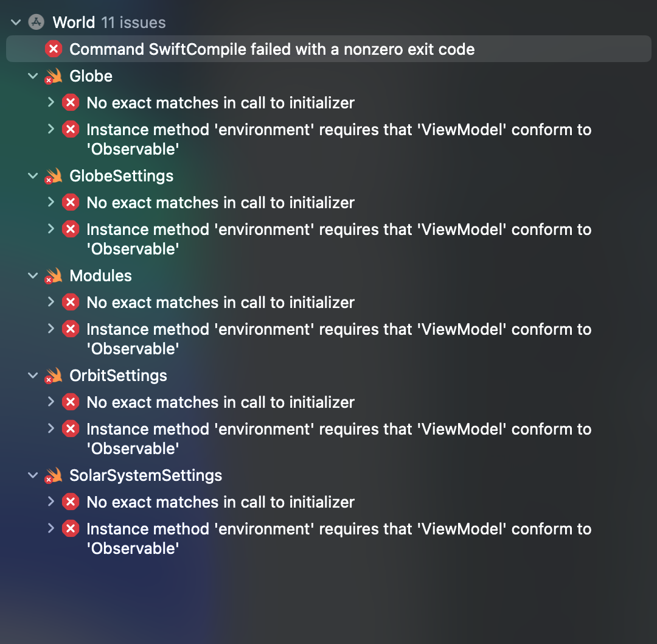Click error icon for Globe initializer issue
The image size is (657, 644).
click(71, 103)
